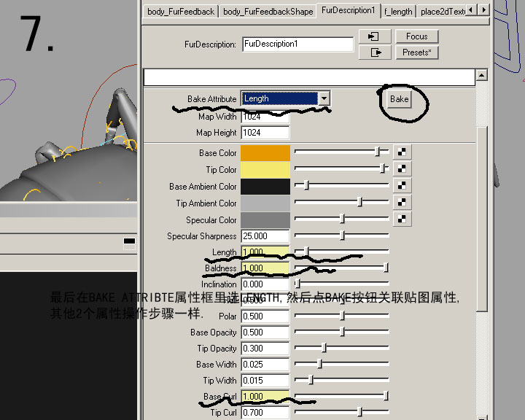
Task: Click the output connection arrow icon
Action: pos(375,52)
